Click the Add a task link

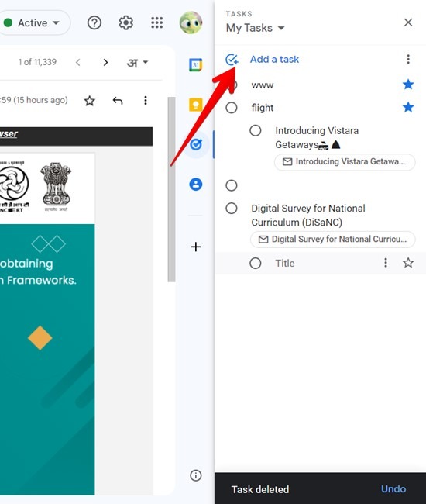click(274, 59)
